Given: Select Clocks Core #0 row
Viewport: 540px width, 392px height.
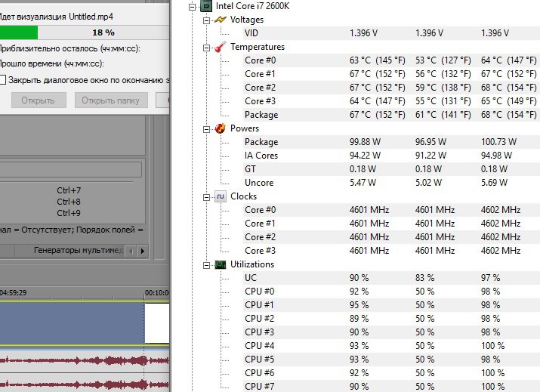Looking at the screenshot, I should tap(392, 210).
